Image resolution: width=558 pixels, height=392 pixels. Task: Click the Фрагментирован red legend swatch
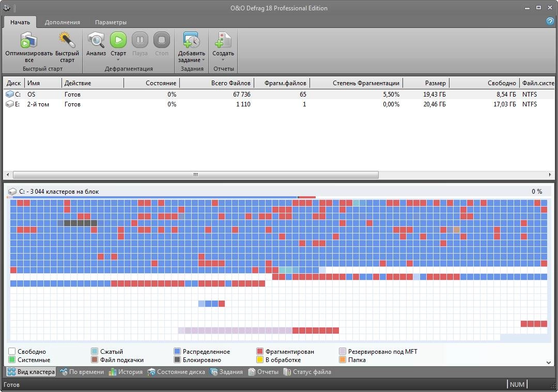click(x=260, y=351)
